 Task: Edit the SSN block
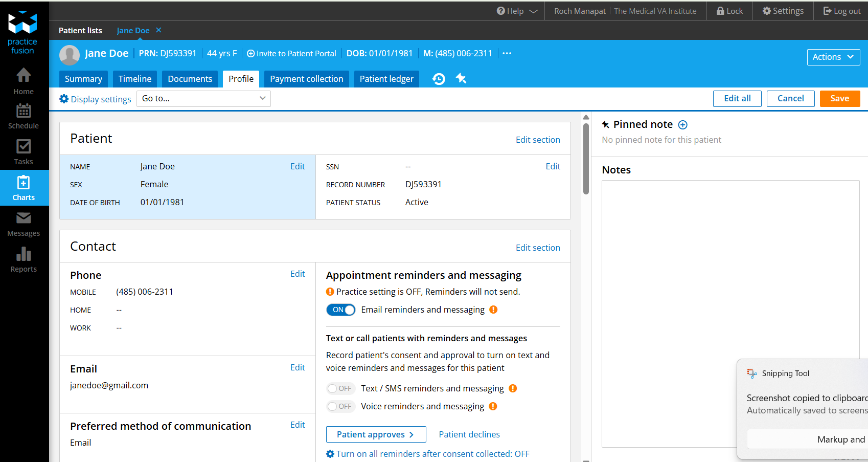click(x=553, y=166)
